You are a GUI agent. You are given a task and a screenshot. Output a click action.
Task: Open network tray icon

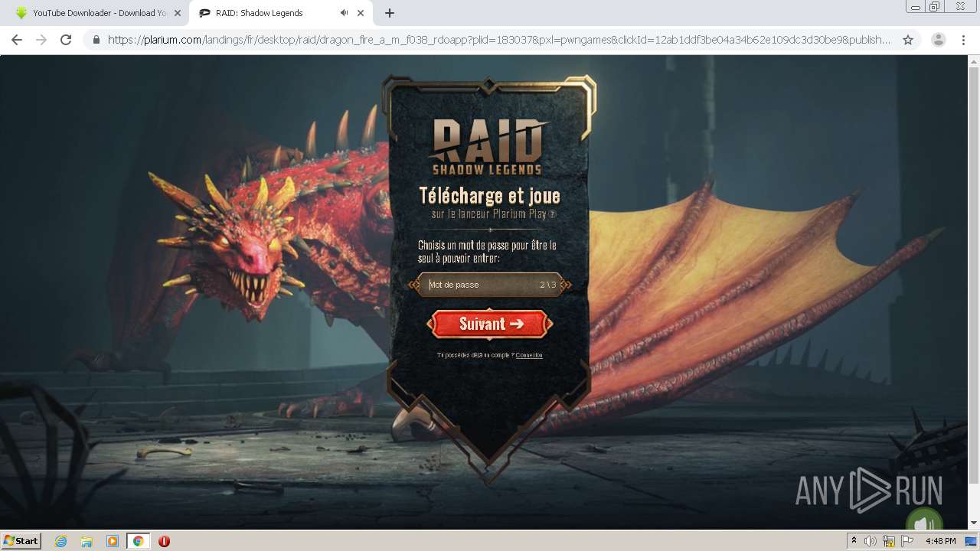pos(889,541)
